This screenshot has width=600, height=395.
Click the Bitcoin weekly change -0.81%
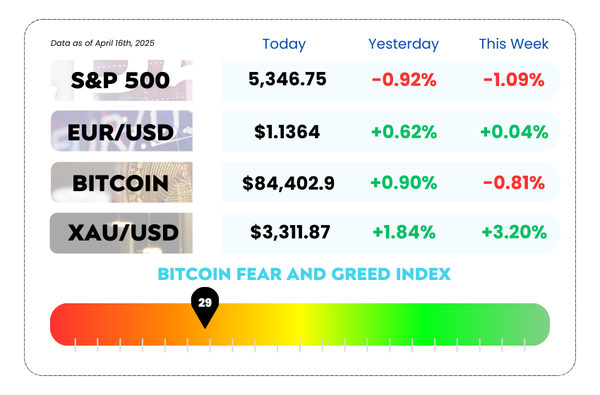tap(514, 183)
